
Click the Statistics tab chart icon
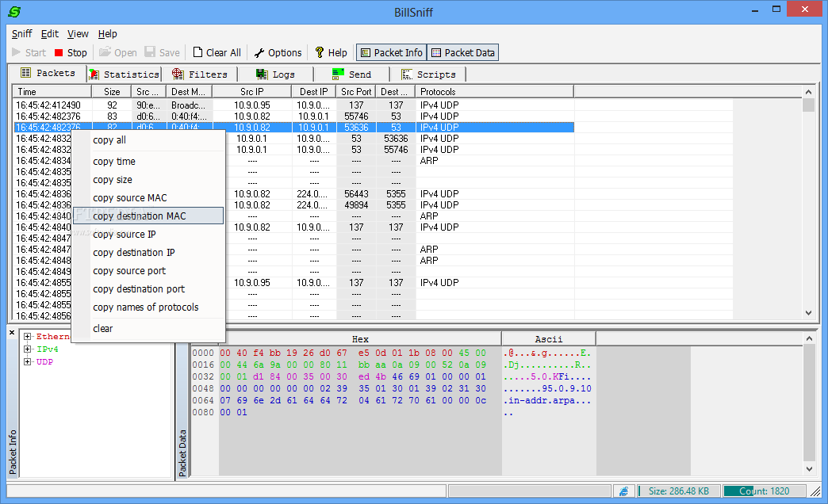tap(94, 74)
